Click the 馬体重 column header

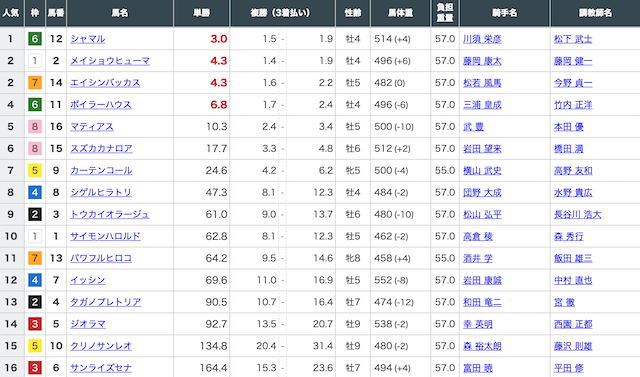click(x=400, y=13)
